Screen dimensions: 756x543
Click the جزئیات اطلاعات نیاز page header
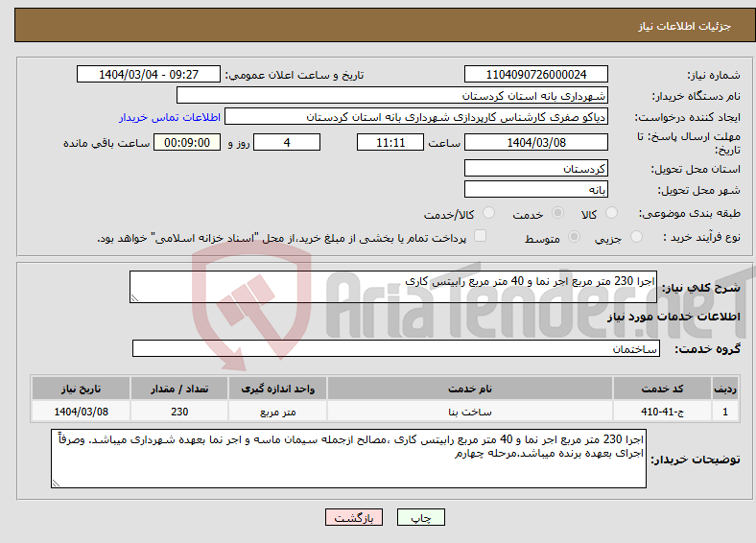point(684,26)
